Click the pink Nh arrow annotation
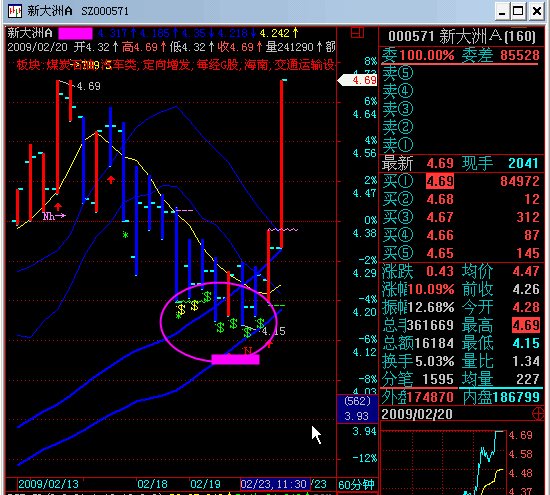The height and width of the screenshot is (495, 550). coord(54,216)
